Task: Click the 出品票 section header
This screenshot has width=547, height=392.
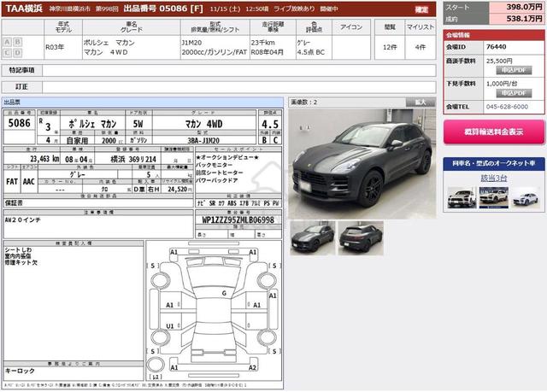Action: click(143, 102)
